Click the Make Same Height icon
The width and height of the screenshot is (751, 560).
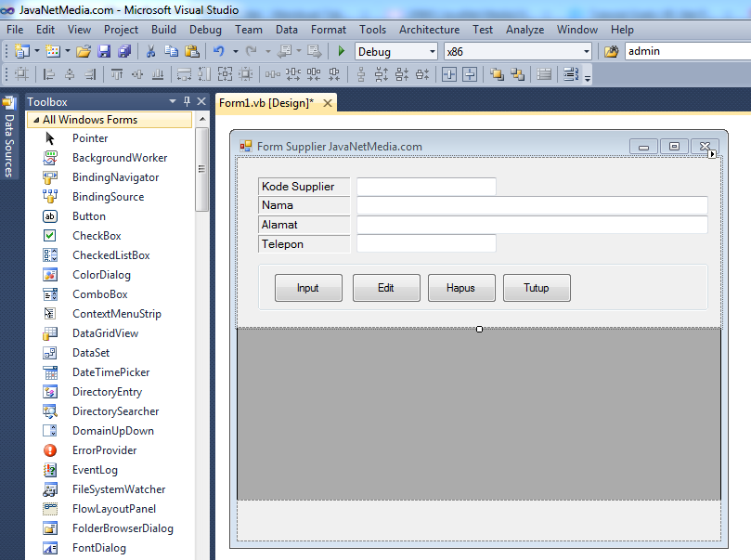[204, 74]
